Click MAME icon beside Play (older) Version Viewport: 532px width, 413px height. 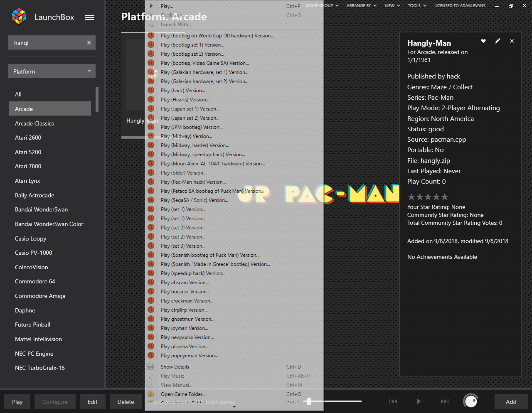(x=151, y=172)
